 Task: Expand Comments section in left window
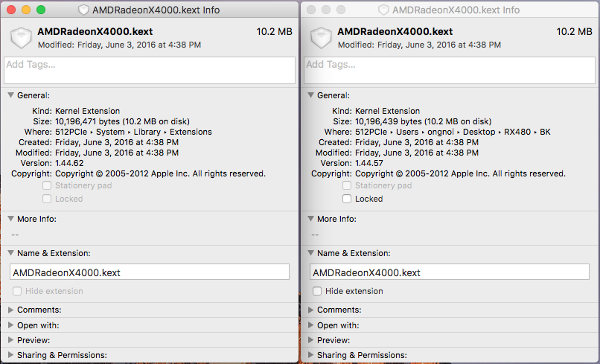point(10,310)
